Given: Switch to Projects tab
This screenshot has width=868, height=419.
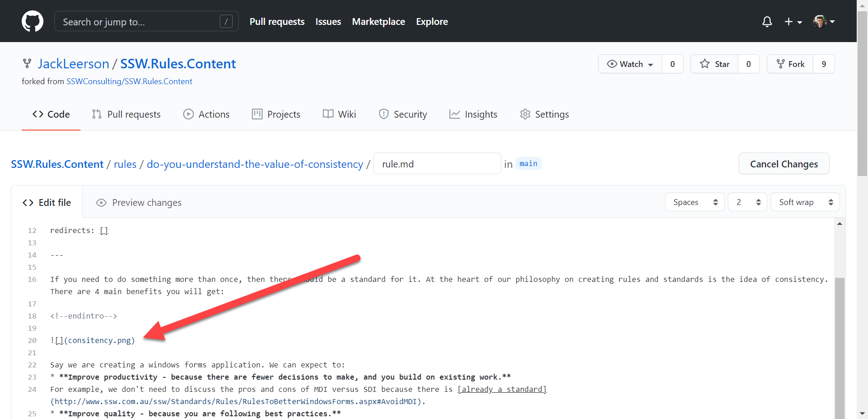Looking at the screenshot, I should tap(276, 114).
